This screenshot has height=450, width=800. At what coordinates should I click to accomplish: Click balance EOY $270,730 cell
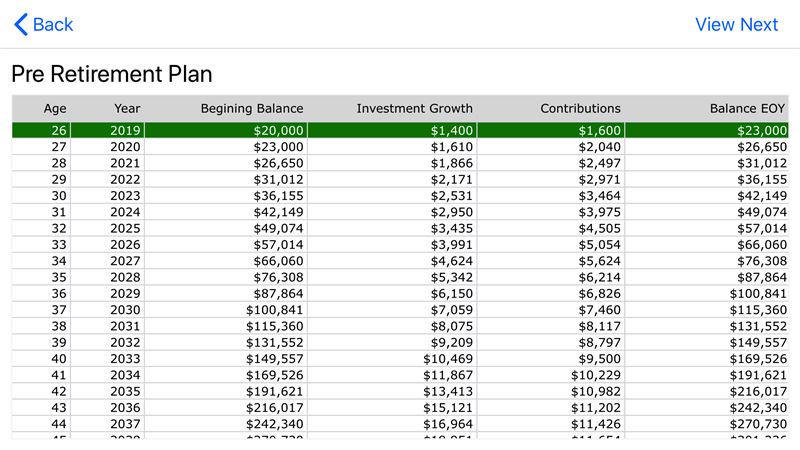707,424
